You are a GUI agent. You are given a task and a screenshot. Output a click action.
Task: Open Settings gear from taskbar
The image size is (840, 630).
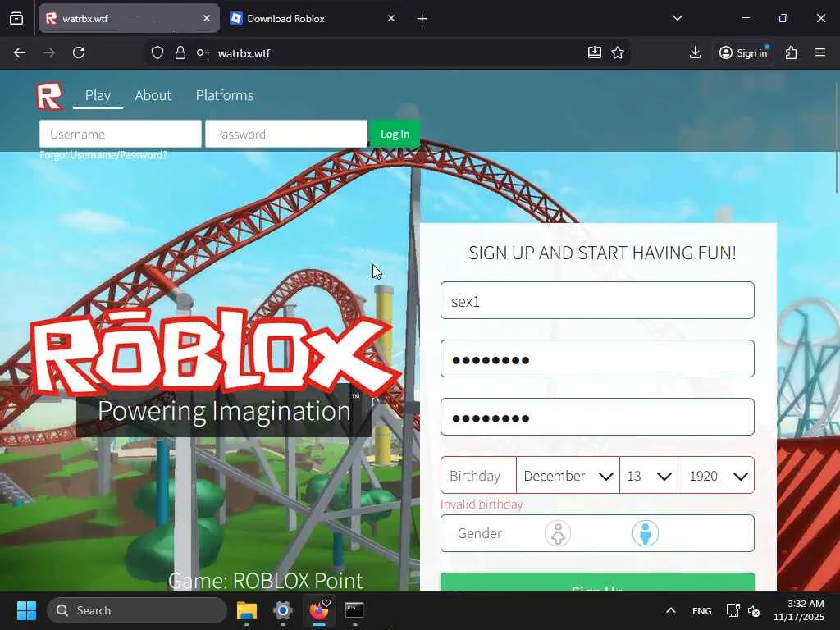point(283,610)
